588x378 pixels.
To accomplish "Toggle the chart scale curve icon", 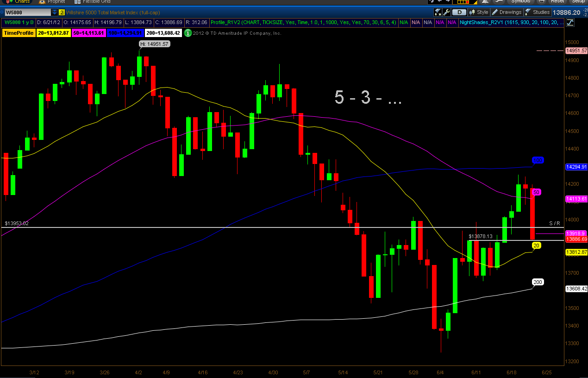I will click(570, 22).
